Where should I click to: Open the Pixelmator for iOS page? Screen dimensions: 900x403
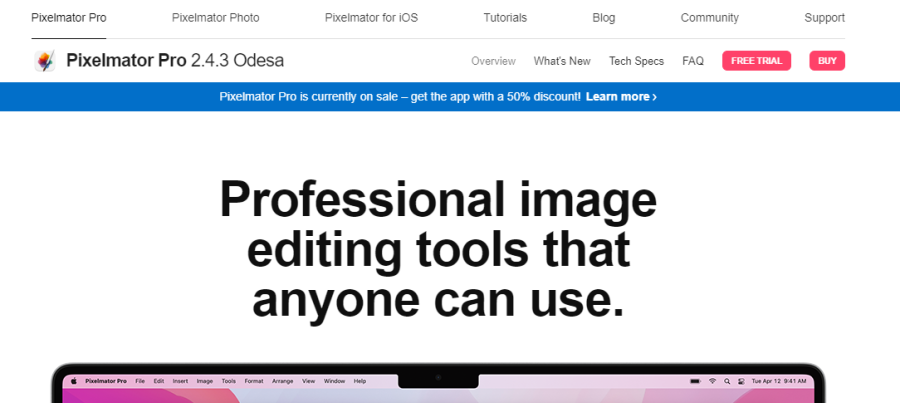tap(371, 18)
